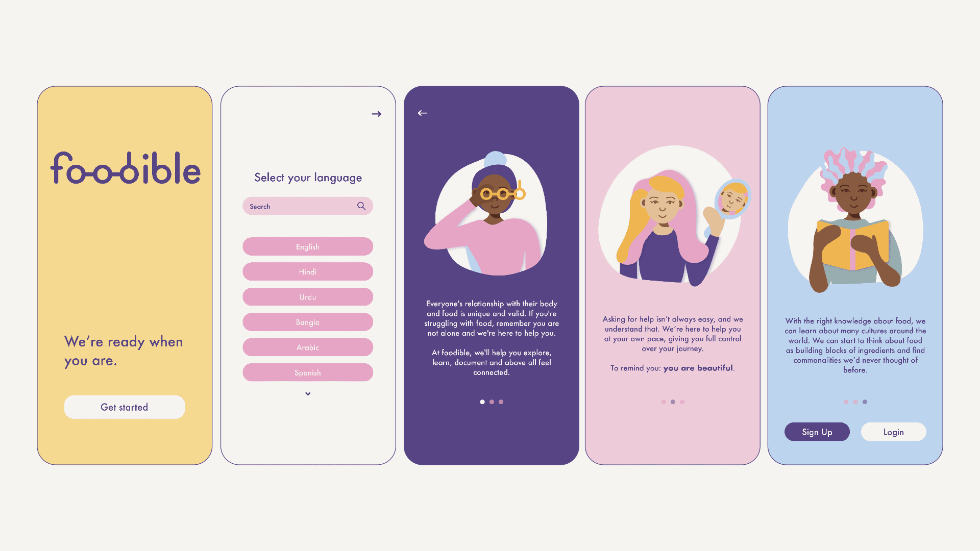
Task: Click the third signup dot indicator
Action: [x=865, y=402]
